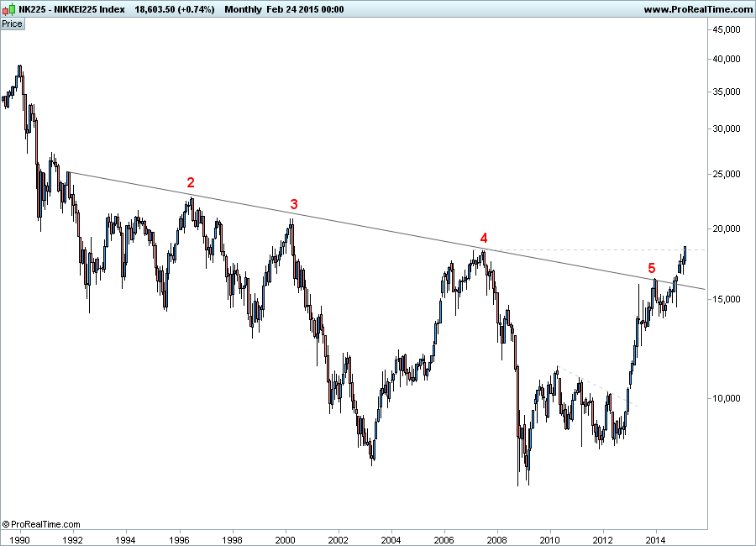Viewport: 756px width, 546px height.
Task: Open the Price panel label
Action: pyautogui.click(x=12, y=24)
